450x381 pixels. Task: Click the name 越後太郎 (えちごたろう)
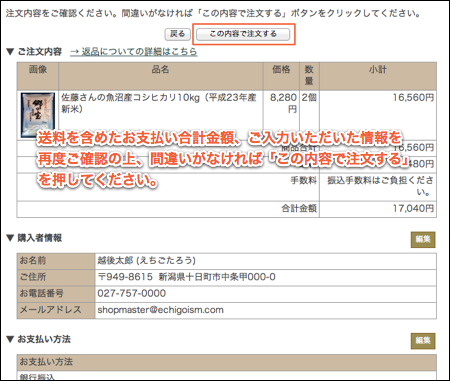coord(146,260)
